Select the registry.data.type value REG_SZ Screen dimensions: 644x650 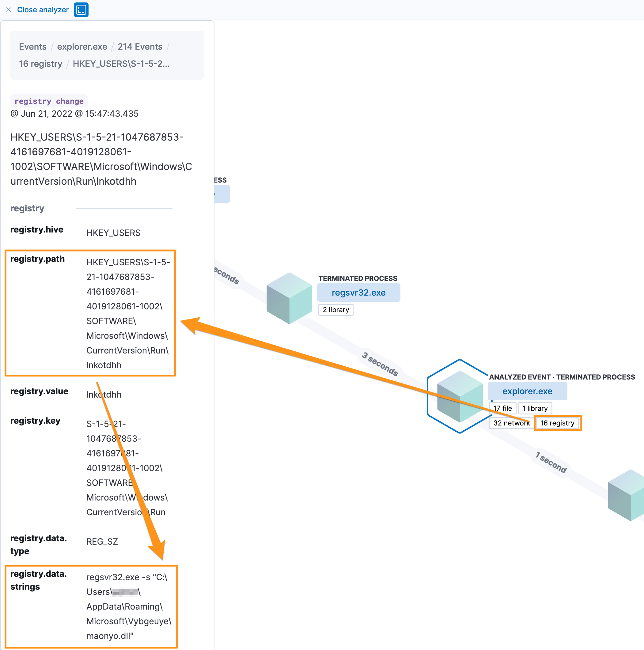pos(102,541)
